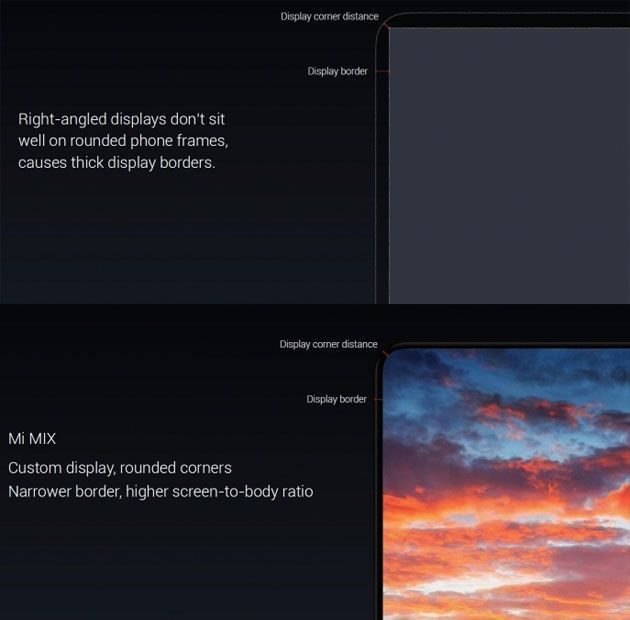Click the upper panel's "Display corner distance" label

(x=329, y=16)
